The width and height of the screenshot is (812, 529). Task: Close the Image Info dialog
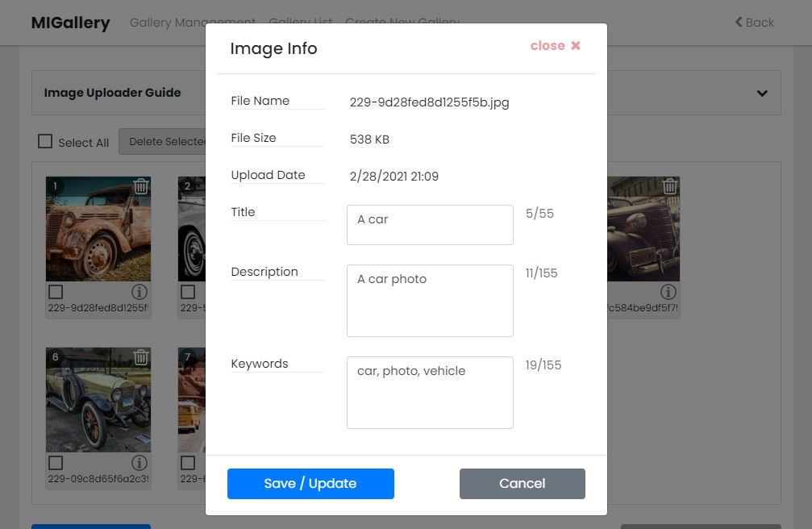click(555, 46)
